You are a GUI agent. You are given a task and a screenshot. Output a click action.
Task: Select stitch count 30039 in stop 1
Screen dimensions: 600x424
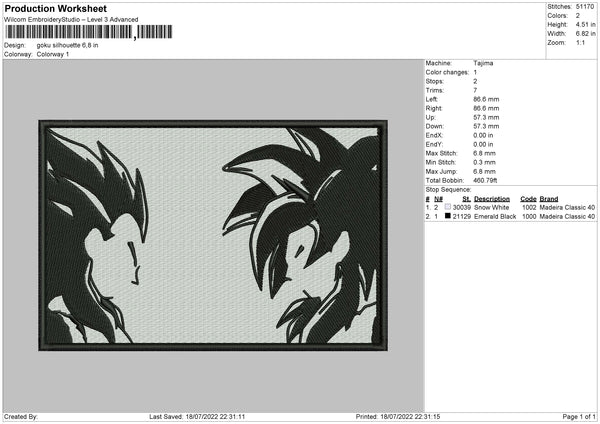[462, 207]
